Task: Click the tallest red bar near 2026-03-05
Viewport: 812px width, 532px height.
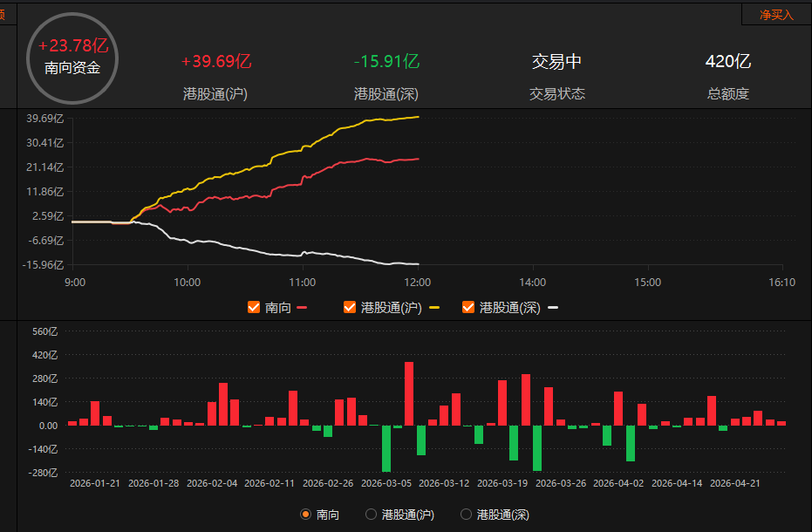Action: 409,393
